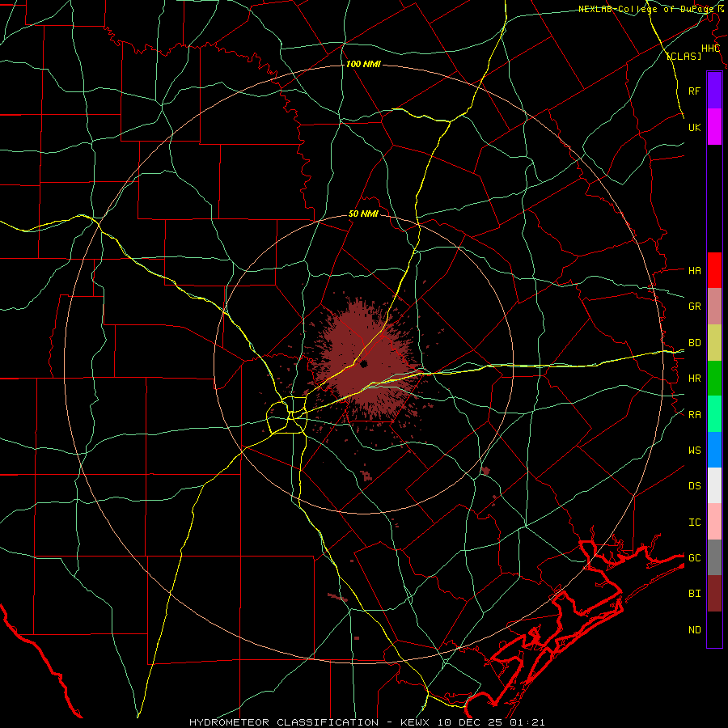Click the GC legend label
This screenshot has height=728, width=728.
tap(694, 557)
